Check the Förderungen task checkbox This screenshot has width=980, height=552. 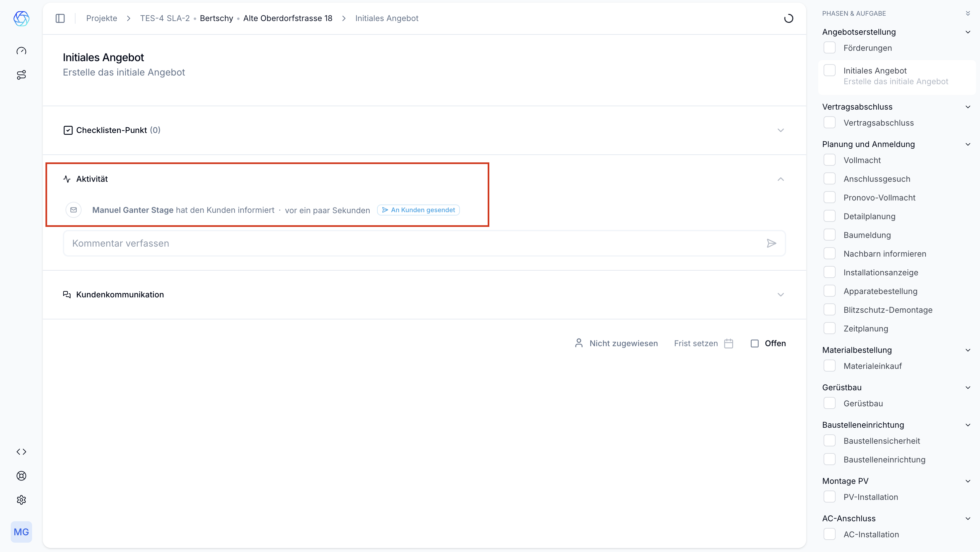pyautogui.click(x=829, y=47)
